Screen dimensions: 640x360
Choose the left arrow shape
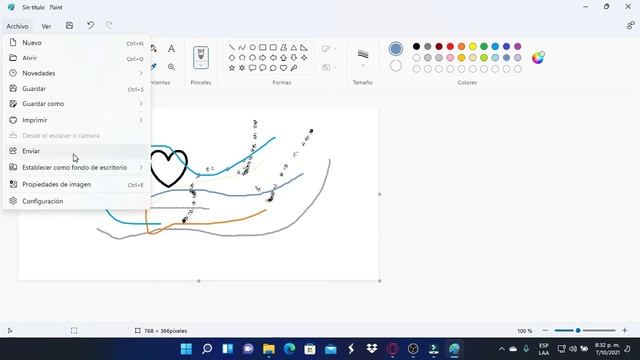pos(273,58)
